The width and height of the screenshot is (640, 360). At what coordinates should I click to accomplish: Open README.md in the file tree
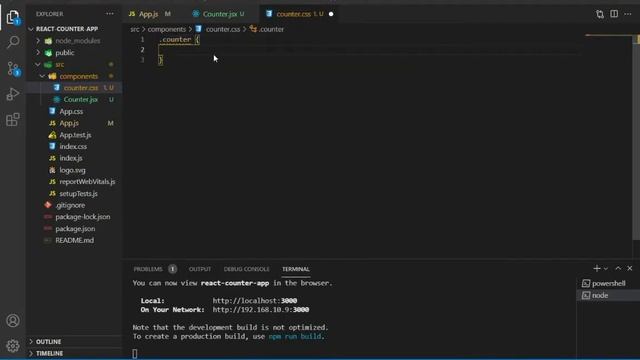click(74, 240)
